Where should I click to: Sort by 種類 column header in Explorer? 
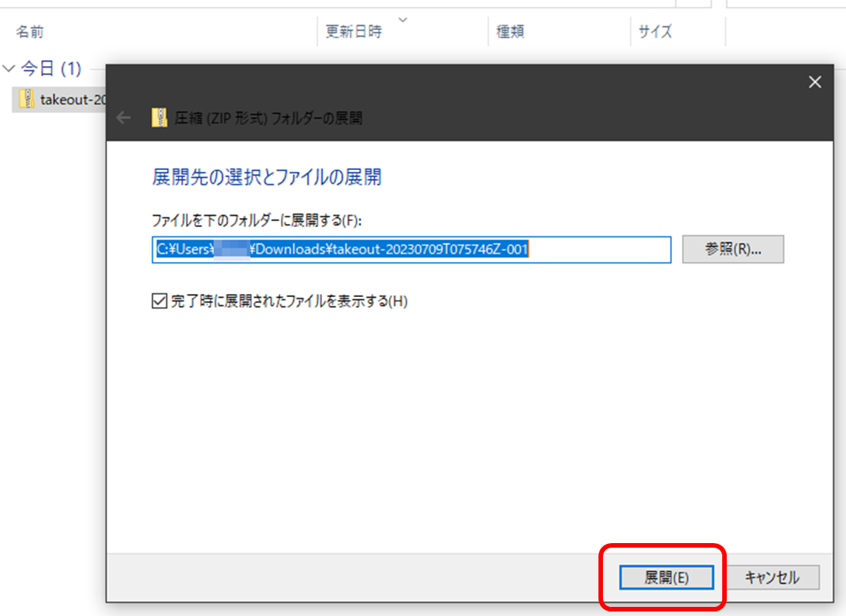[x=510, y=32]
